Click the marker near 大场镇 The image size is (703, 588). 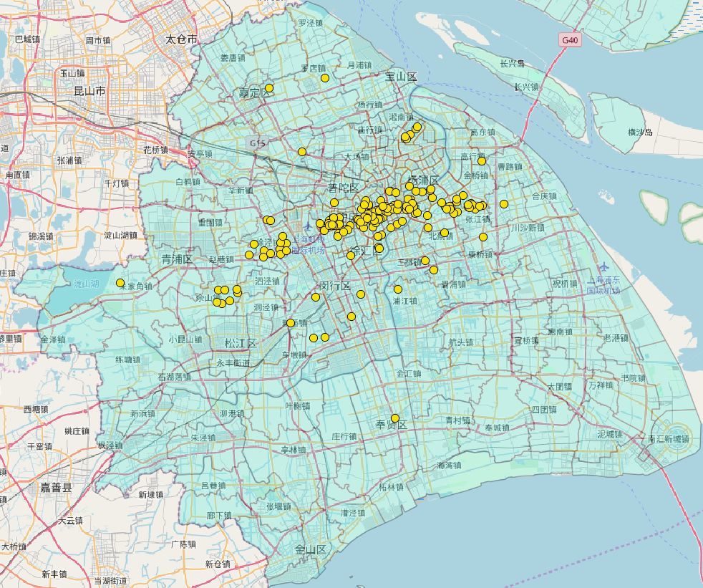[301, 152]
